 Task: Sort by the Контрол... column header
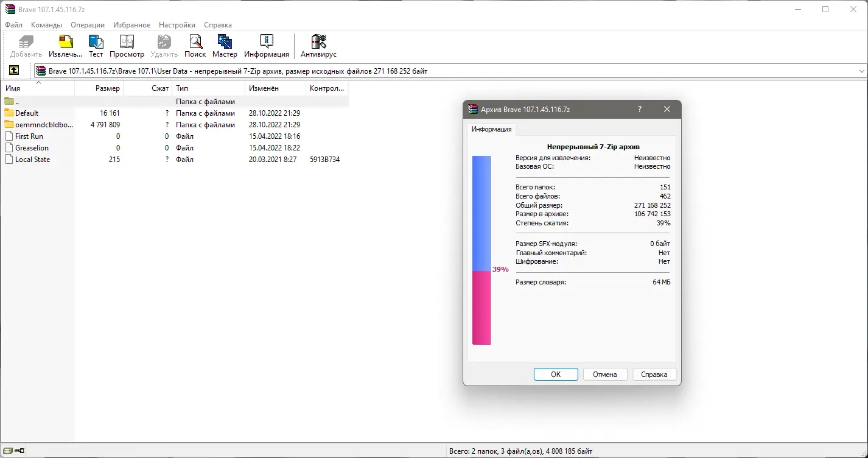[x=327, y=88]
